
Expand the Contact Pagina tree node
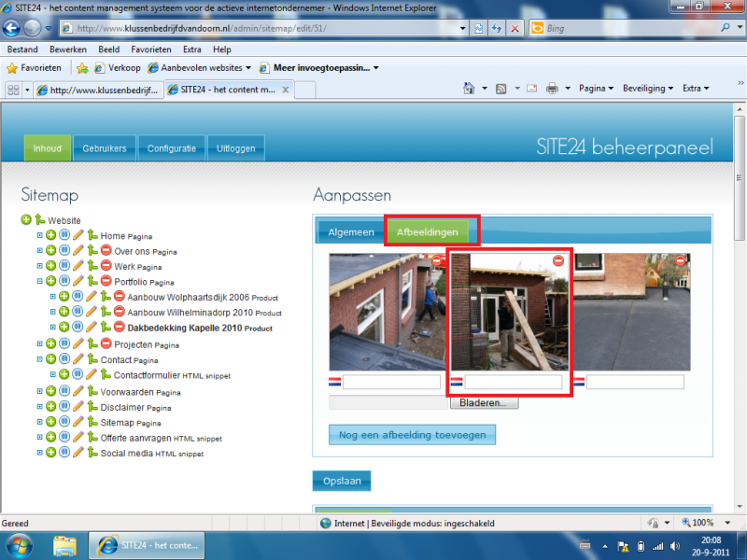click(39, 359)
